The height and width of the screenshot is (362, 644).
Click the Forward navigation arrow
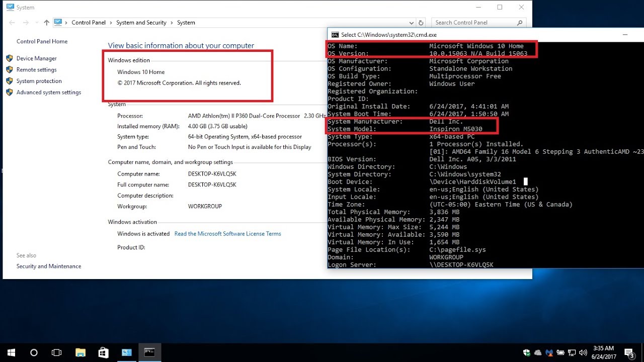coord(25,23)
